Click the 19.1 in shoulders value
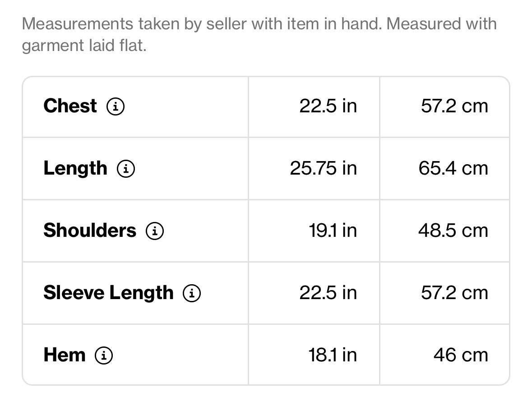 tap(333, 231)
